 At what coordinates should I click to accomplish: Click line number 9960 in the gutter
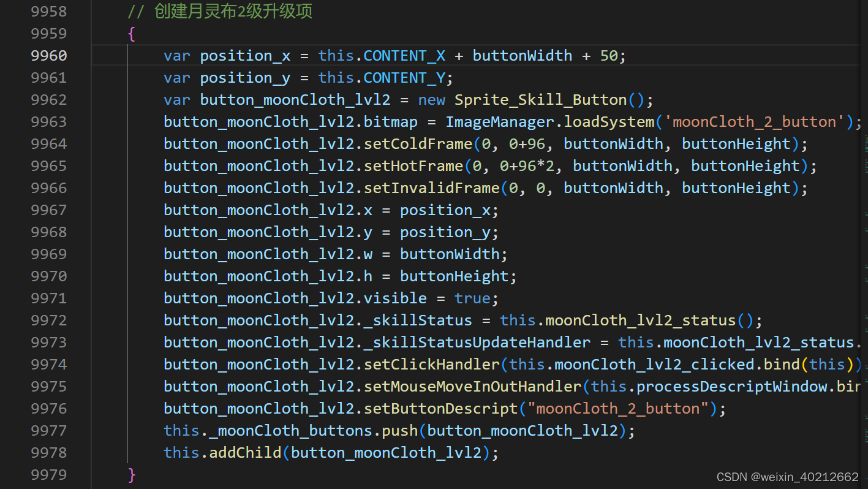click(49, 56)
